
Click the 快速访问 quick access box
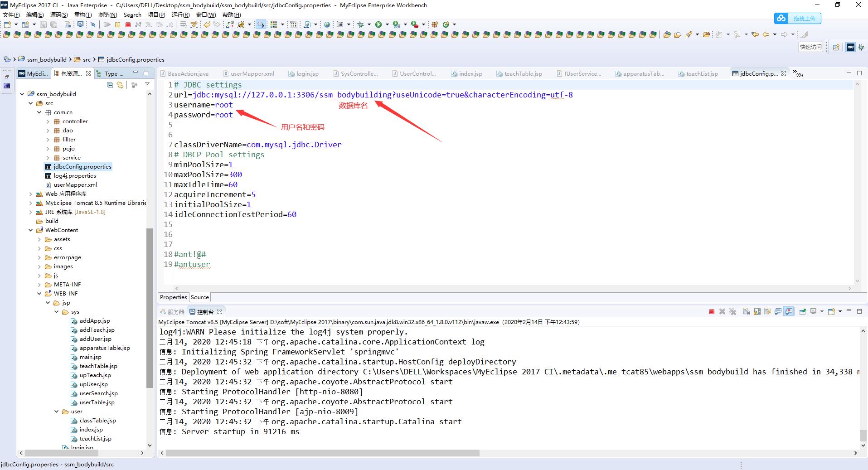pos(810,47)
